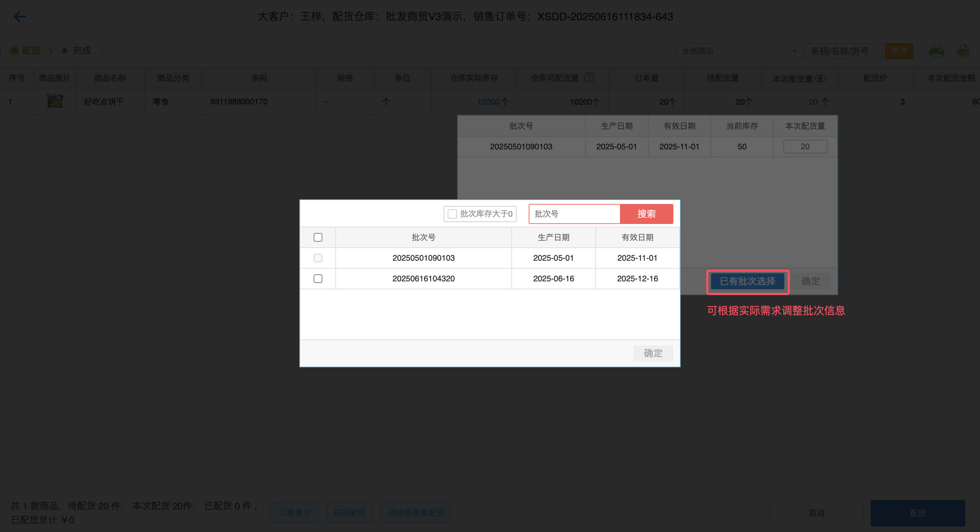Click the 订单备注 button
980x532 pixels.
tap(295, 513)
